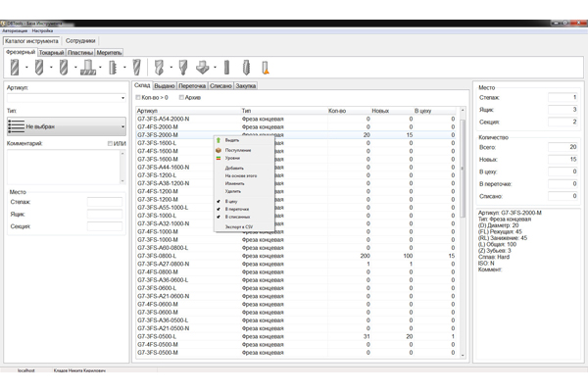The width and height of the screenshot is (588, 392).
Task: Select row G7-3FS-0500-L in the table
Action: point(296,336)
